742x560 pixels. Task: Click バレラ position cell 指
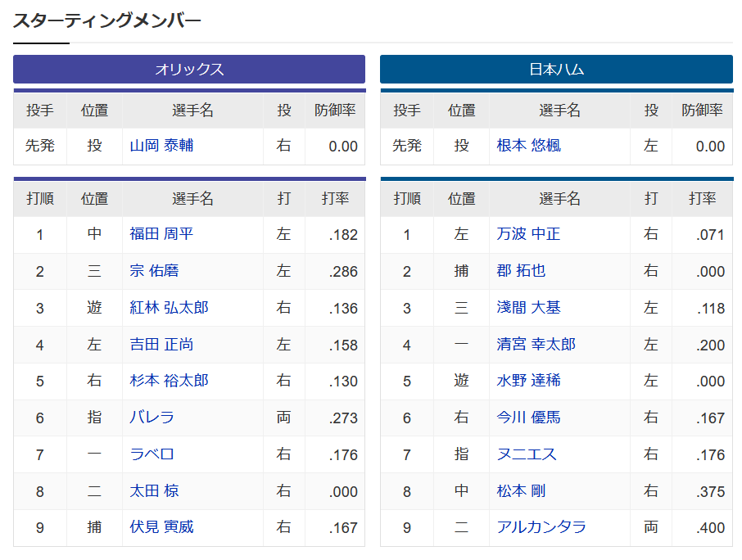(94, 418)
